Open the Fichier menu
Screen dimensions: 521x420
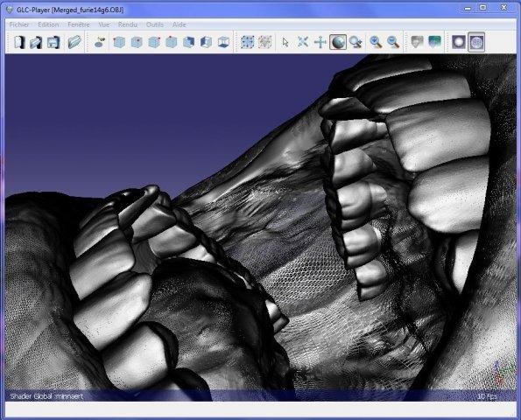coord(19,24)
